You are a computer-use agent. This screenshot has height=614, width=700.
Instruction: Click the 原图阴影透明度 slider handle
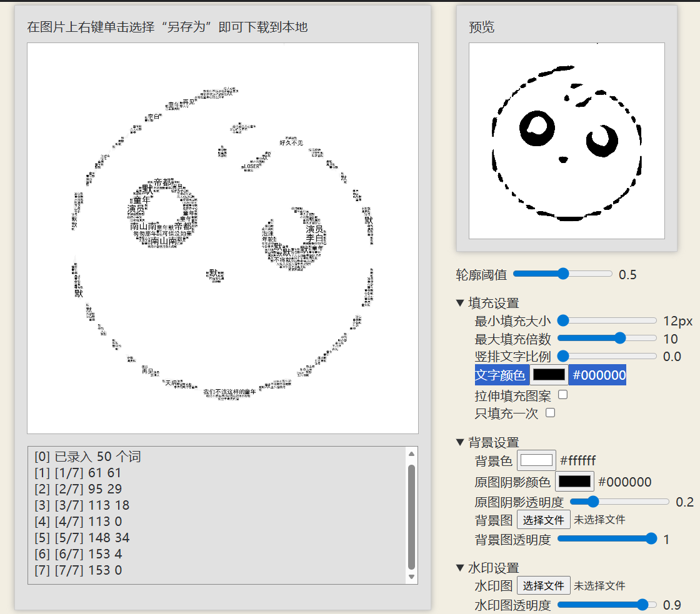pos(593,502)
